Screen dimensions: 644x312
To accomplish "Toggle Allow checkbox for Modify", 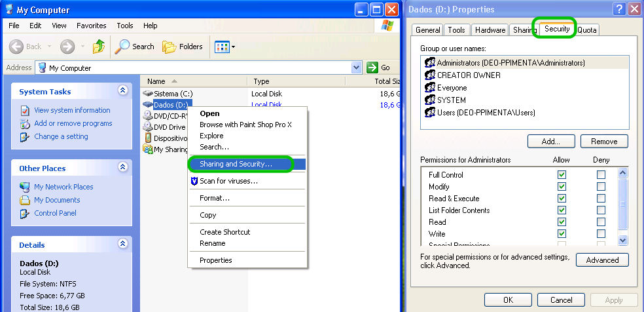I will (x=562, y=187).
